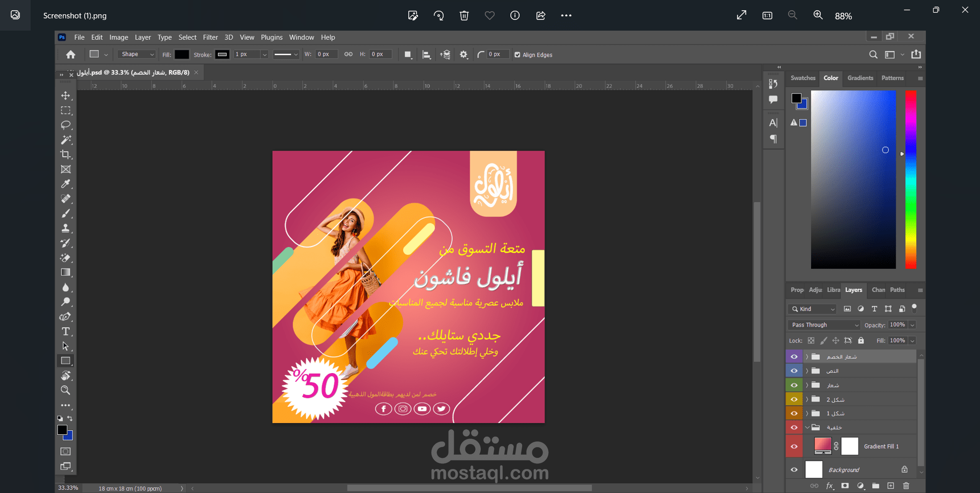Screen dimensions: 980x493
Task: Hide the شكل 1 layer group
Action: (x=794, y=413)
